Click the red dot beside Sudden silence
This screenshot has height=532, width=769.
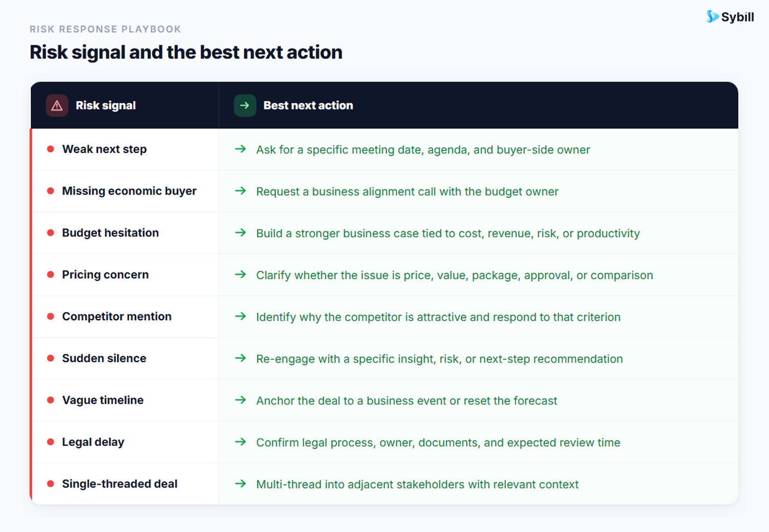[x=51, y=358]
